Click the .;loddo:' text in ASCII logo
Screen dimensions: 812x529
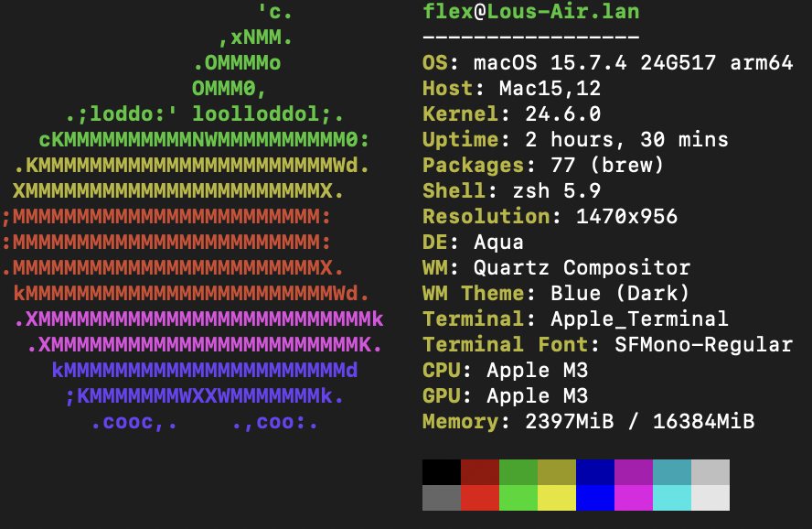coord(122,114)
